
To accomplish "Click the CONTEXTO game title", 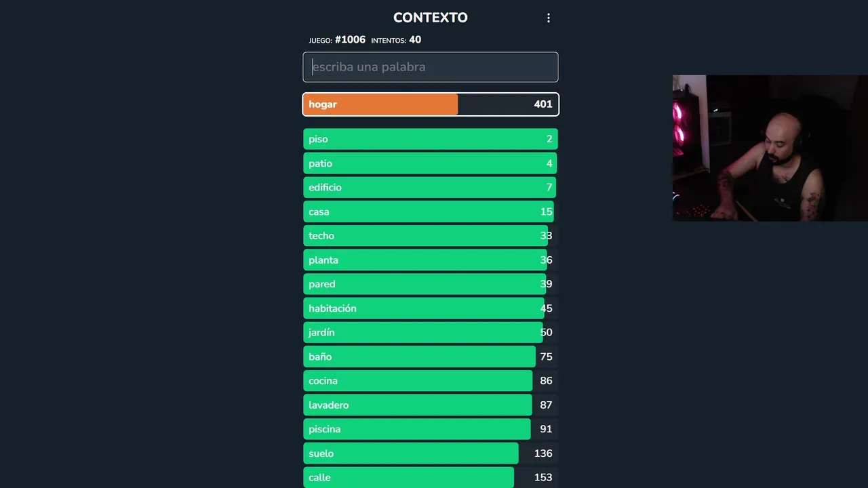I will (x=430, y=18).
